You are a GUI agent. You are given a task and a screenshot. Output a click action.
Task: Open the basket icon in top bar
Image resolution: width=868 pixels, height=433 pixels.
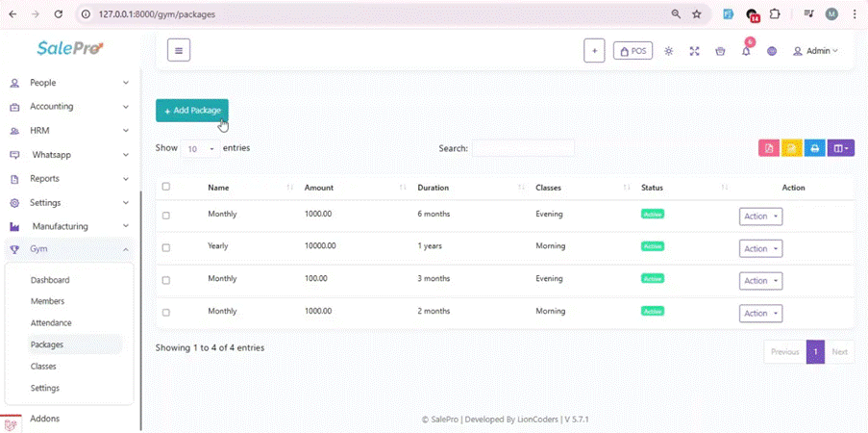click(x=720, y=51)
